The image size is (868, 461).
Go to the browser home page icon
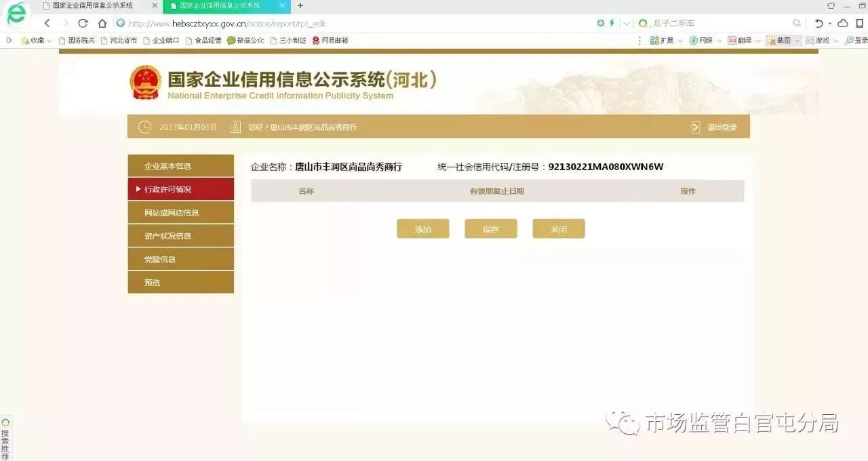102,24
